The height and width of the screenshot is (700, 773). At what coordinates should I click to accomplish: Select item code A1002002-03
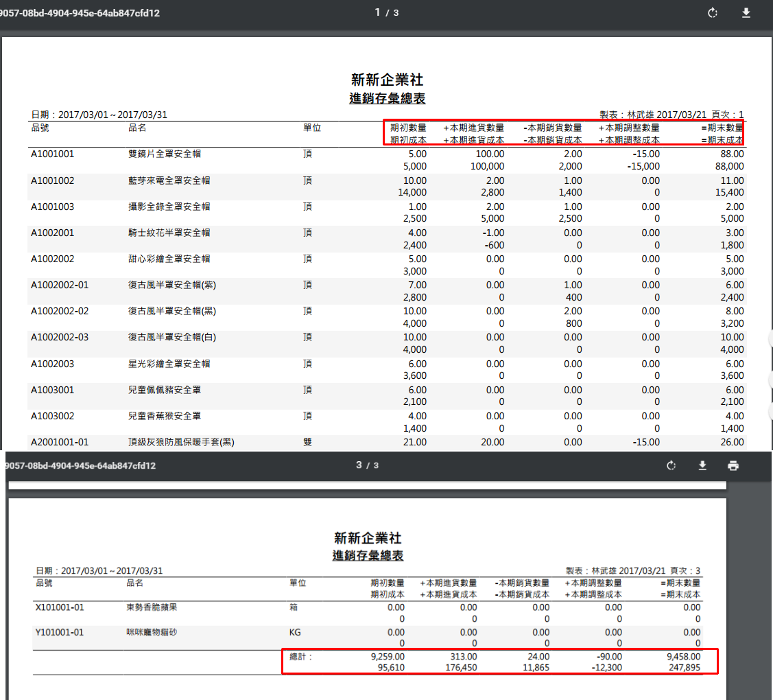pos(60,338)
